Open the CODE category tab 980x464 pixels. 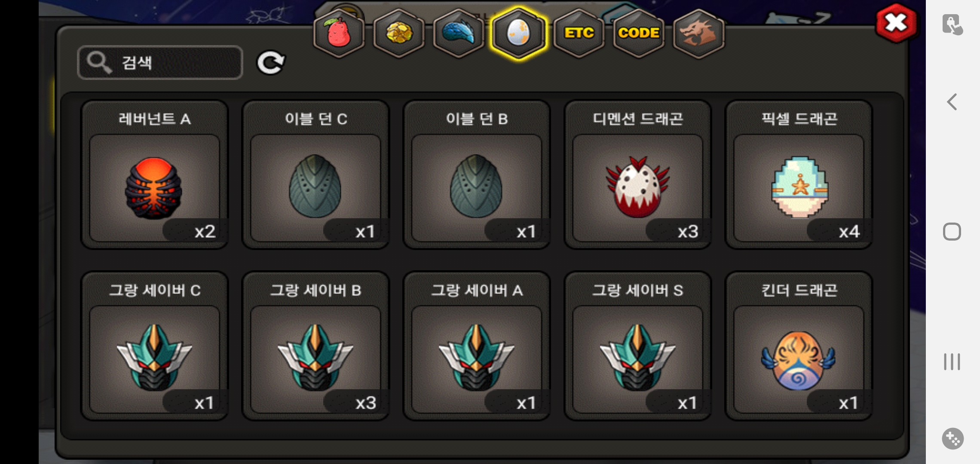pyautogui.click(x=639, y=33)
